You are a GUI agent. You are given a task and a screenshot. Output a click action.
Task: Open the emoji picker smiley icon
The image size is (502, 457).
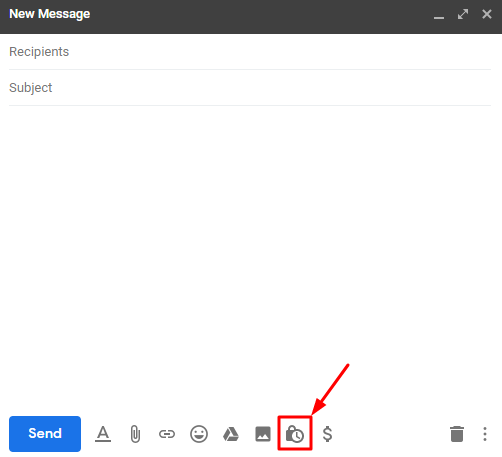(199, 434)
